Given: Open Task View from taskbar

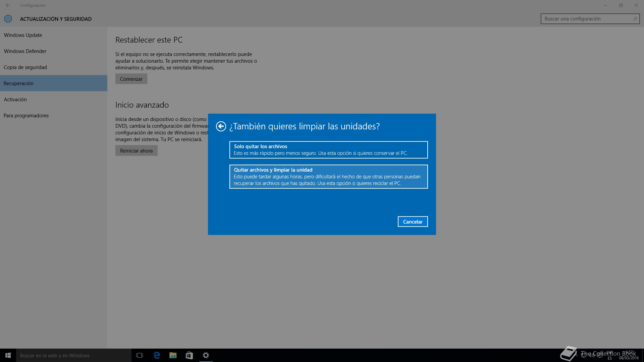Looking at the screenshot, I should [x=140, y=355].
